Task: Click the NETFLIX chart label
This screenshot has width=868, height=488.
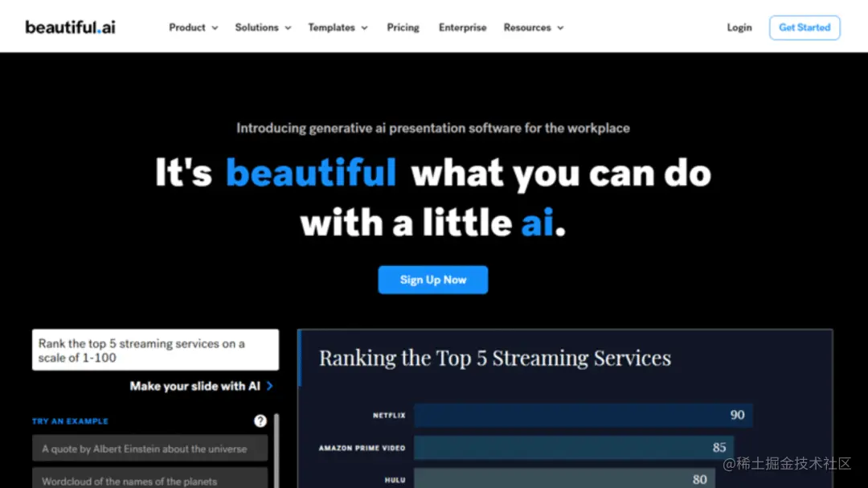Action: pyautogui.click(x=389, y=416)
